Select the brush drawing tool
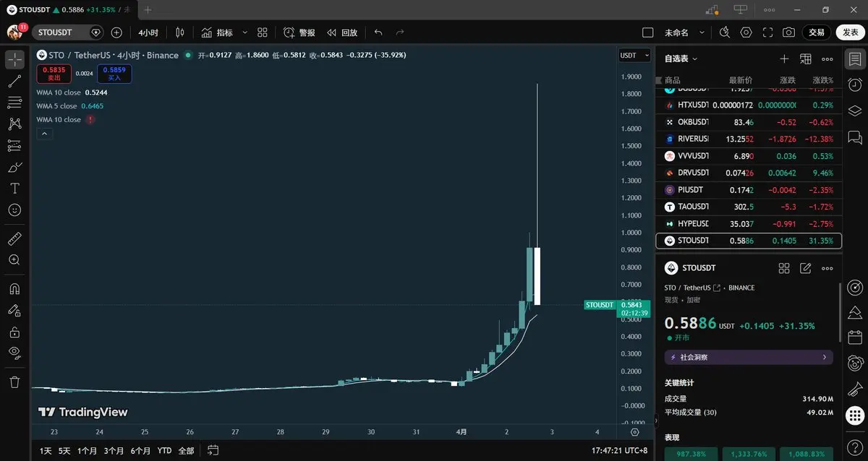This screenshot has width=868, height=461. click(x=14, y=167)
